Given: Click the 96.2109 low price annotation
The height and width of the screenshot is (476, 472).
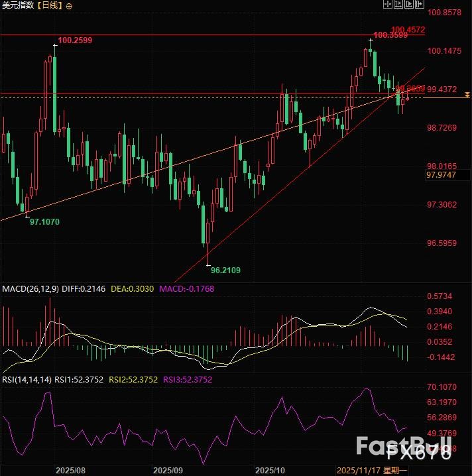Looking at the screenshot, I should [225, 270].
